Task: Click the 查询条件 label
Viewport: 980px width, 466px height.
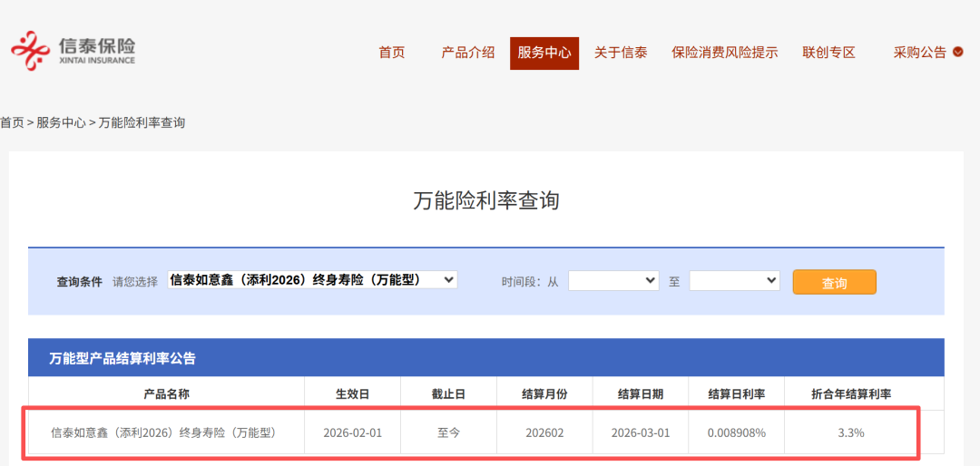Action: [x=79, y=281]
